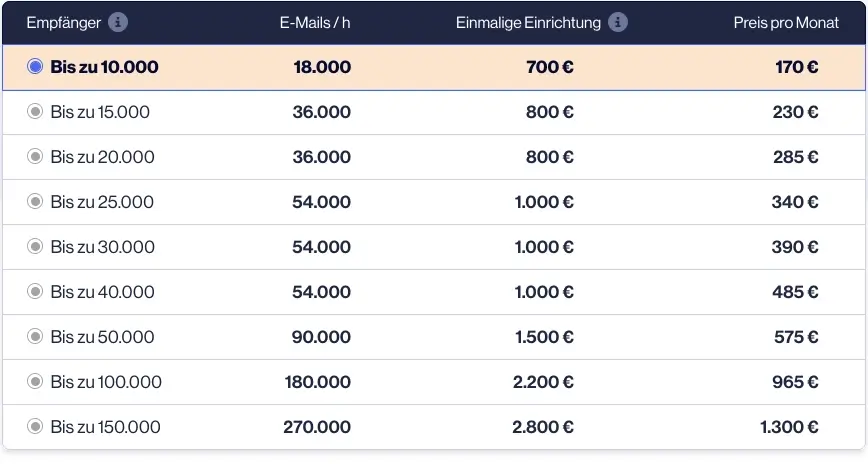
Task: Click the 170 € price in highlighted row
Action: 797,67
